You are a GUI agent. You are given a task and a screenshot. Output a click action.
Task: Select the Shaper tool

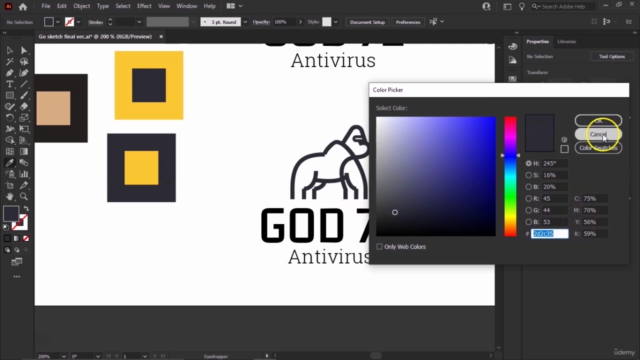[9, 107]
